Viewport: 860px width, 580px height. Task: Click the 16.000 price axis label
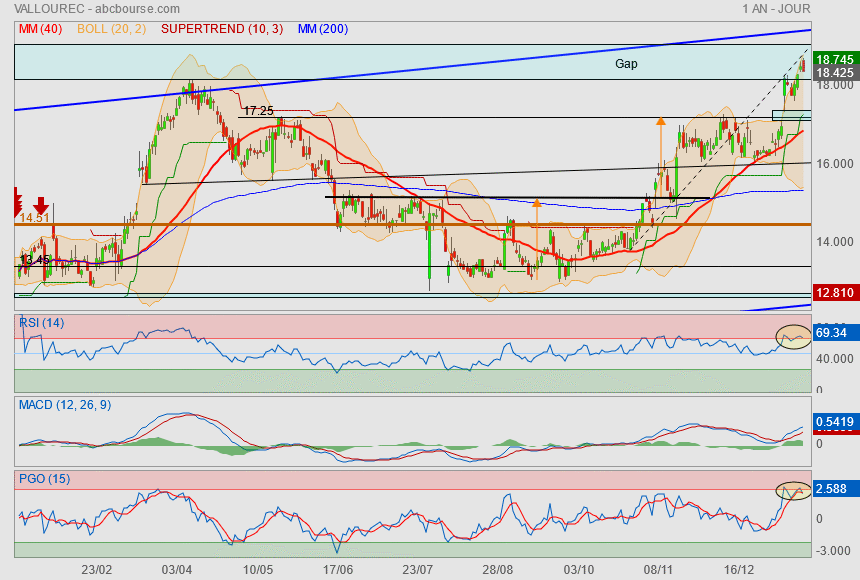pos(835,164)
